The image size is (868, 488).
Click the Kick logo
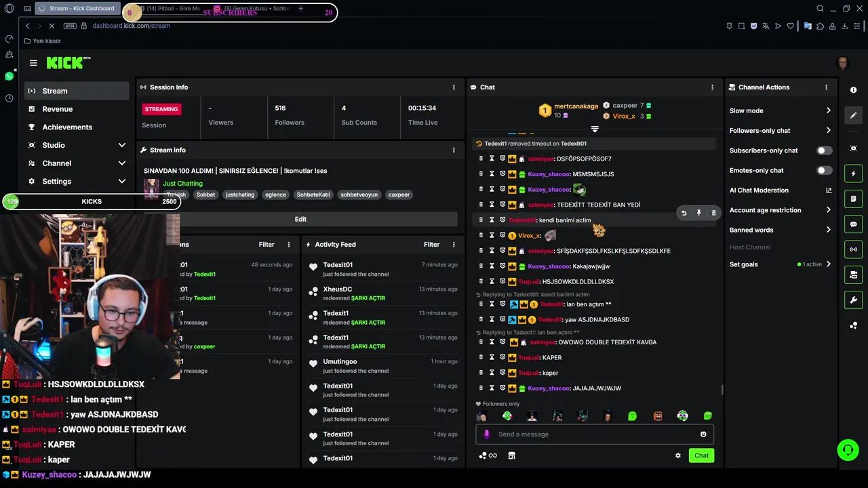point(68,63)
